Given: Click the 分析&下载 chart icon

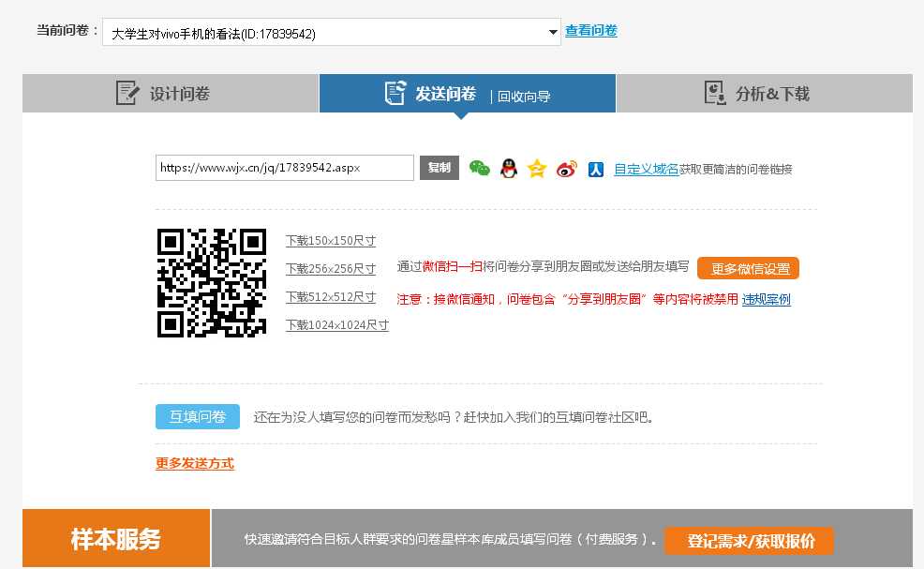Looking at the screenshot, I should [x=715, y=93].
